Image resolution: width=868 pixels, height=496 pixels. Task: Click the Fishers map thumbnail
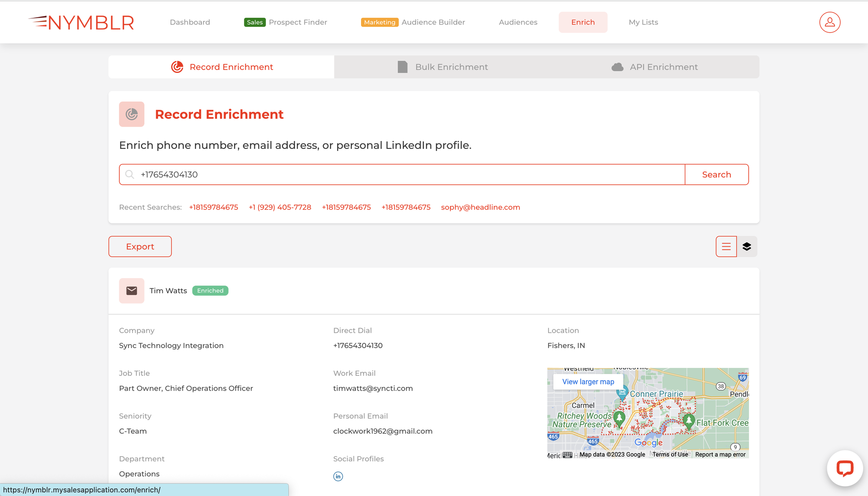pos(648,413)
